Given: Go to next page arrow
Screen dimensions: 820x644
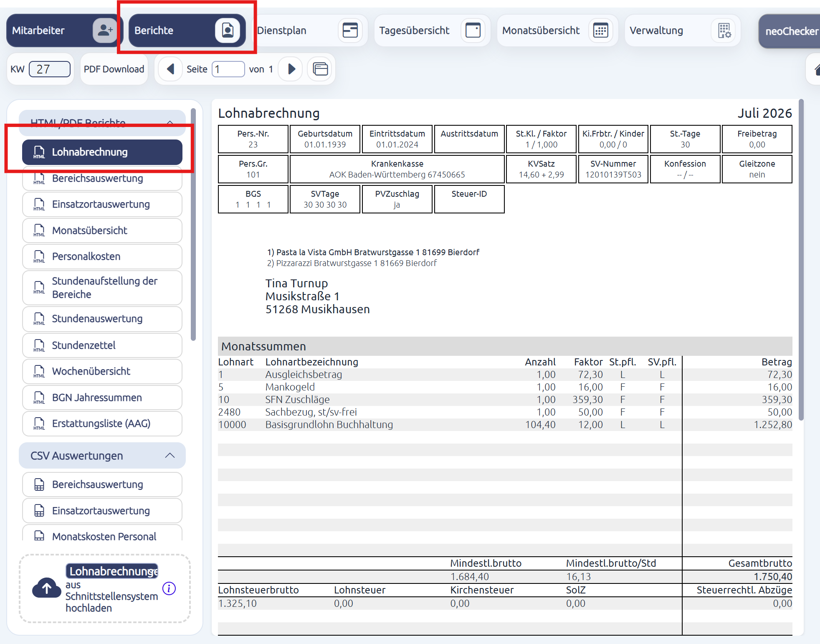Looking at the screenshot, I should (291, 69).
